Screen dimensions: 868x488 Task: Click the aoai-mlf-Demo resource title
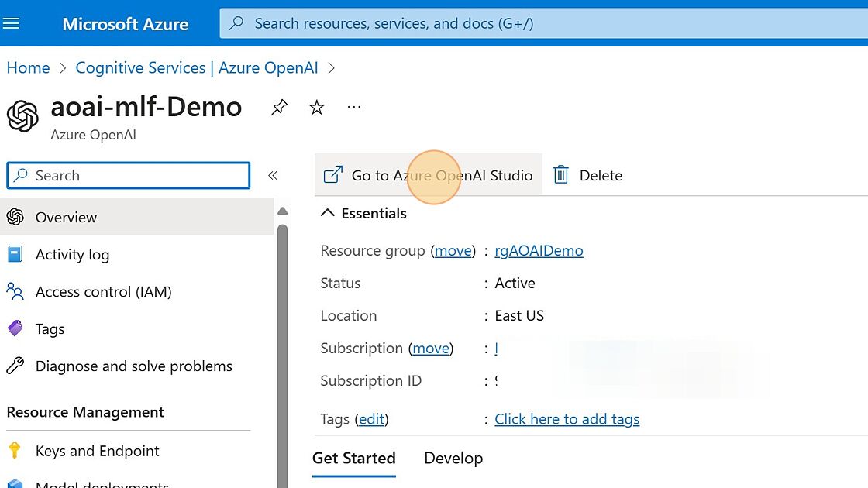146,107
